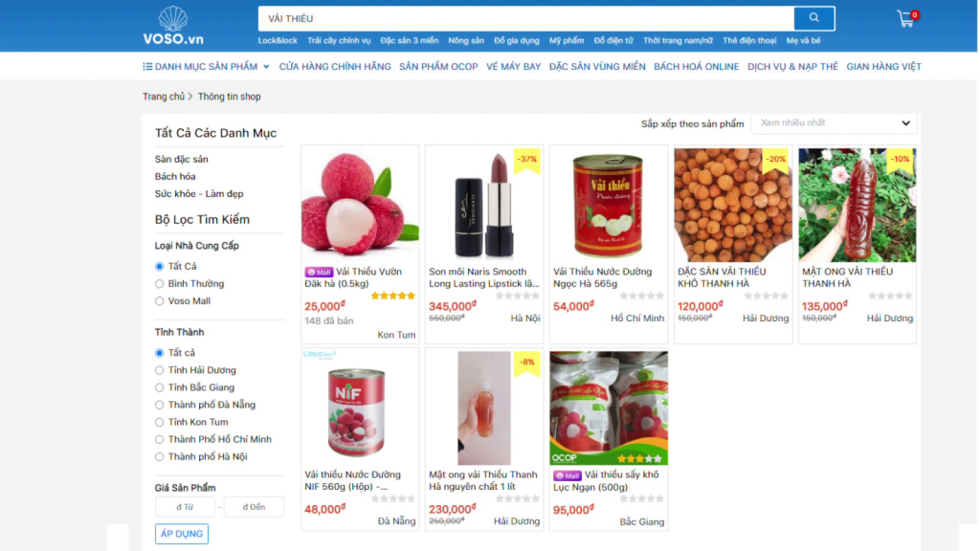Select Thành phố Hà Nội radio filter
This screenshot has height=551, width=980.
(x=160, y=456)
